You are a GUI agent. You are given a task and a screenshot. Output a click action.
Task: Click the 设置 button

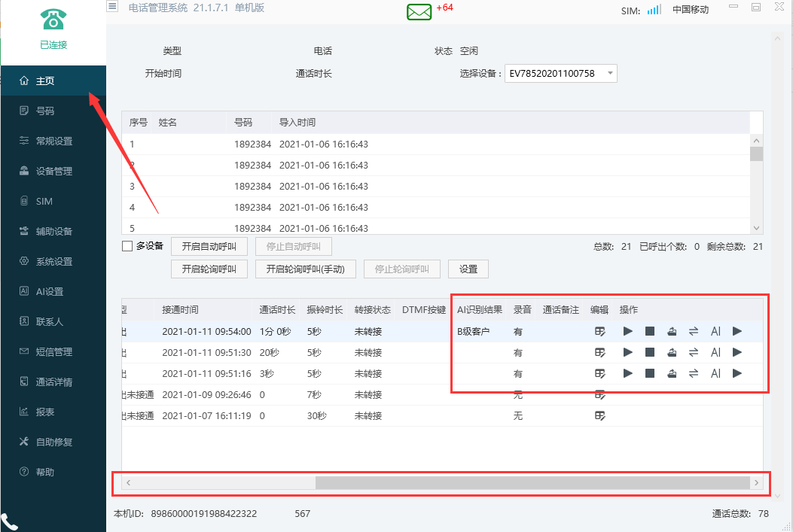[x=468, y=269]
